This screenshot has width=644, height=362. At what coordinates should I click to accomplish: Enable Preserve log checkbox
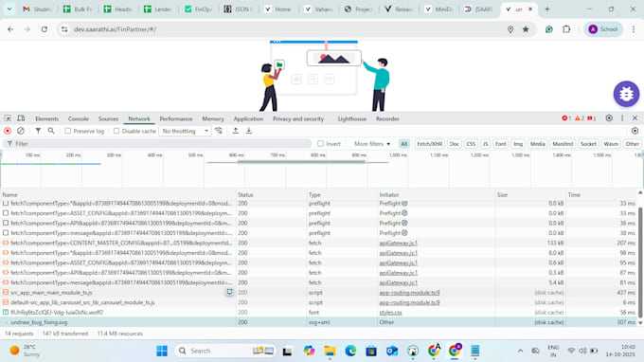click(68, 131)
